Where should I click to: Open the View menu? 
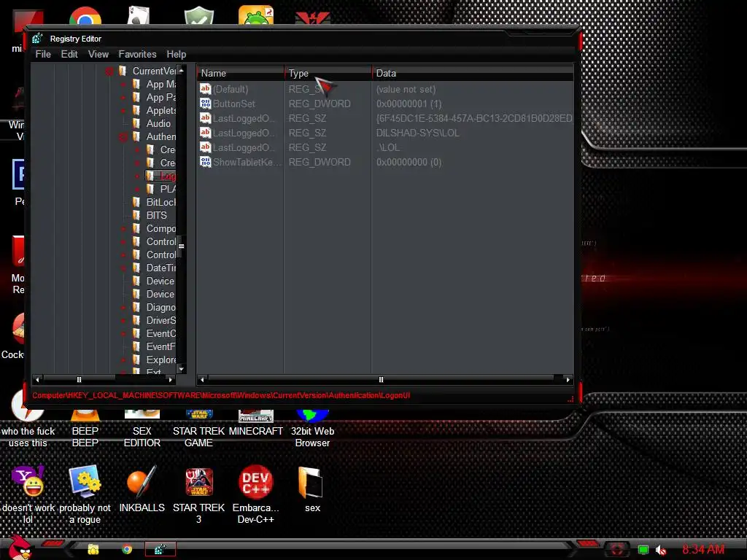click(98, 54)
